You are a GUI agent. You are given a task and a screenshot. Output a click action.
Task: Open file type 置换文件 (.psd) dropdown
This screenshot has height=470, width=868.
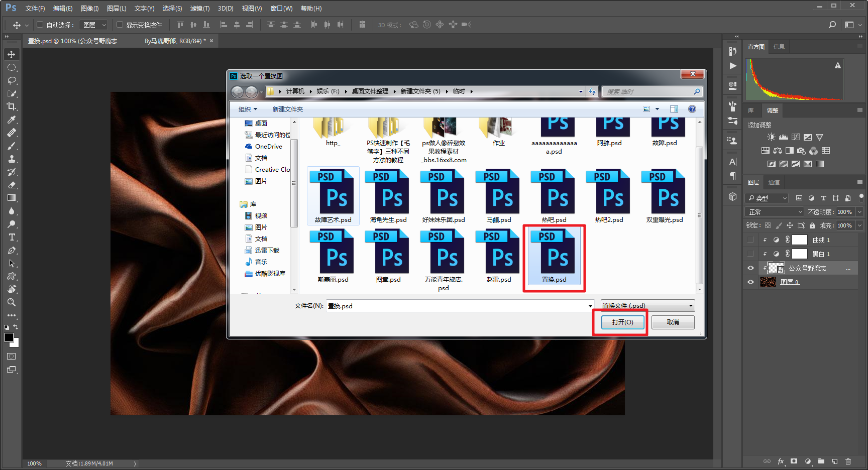pos(648,305)
